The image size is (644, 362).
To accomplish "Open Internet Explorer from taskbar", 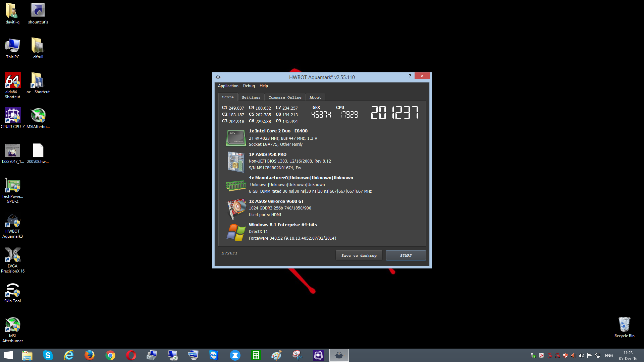I will [69, 355].
